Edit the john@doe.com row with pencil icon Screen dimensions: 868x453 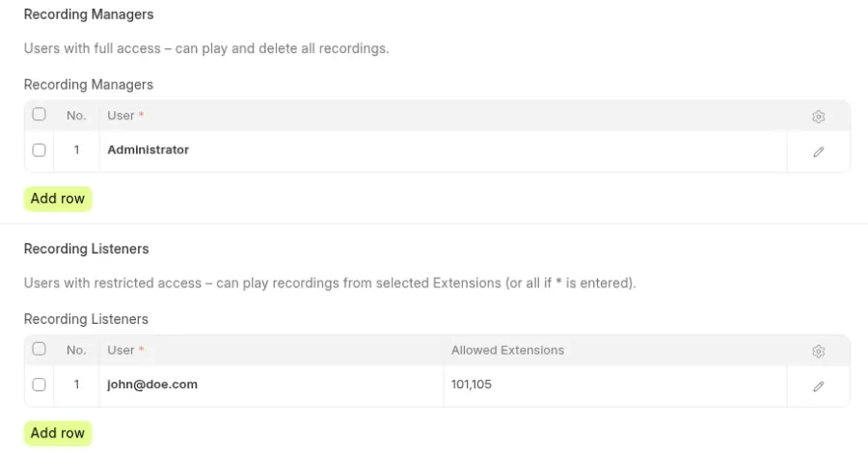(x=818, y=386)
